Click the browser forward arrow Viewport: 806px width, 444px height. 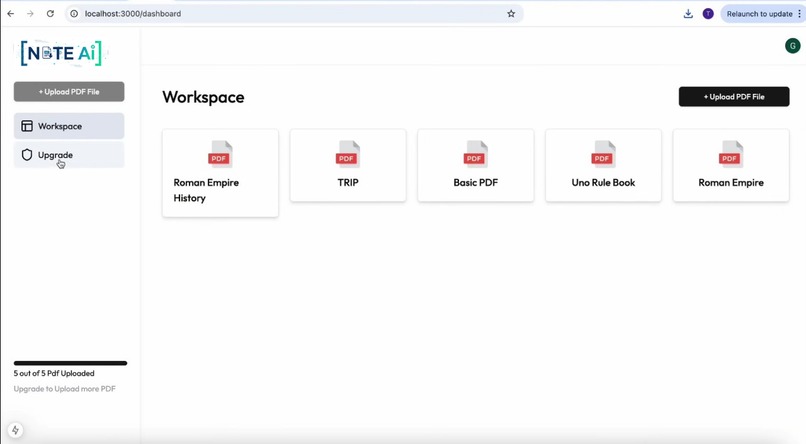(x=30, y=14)
